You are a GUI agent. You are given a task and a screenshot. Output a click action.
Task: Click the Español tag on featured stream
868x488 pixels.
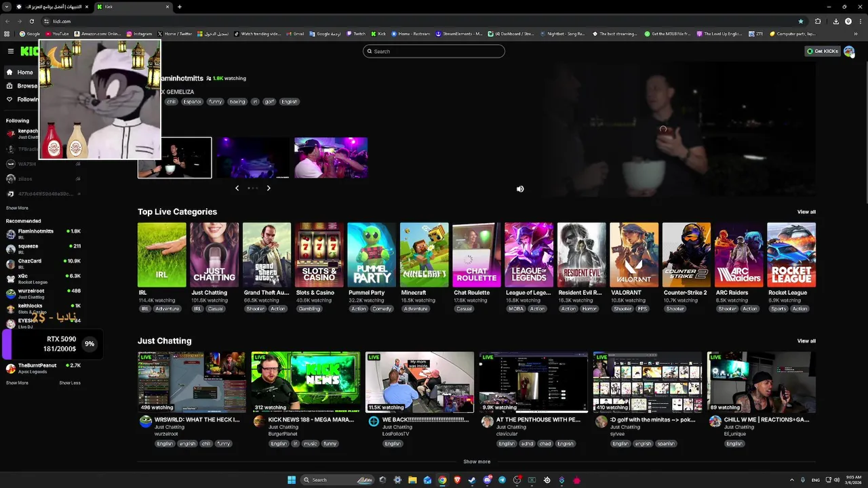tap(192, 102)
